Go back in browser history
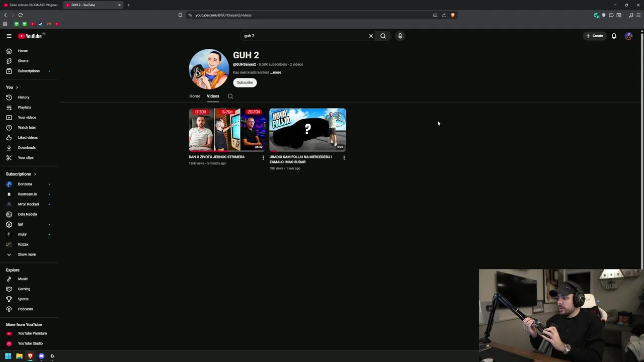The width and height of the screenshot is (644, 362). pos(6,15)
